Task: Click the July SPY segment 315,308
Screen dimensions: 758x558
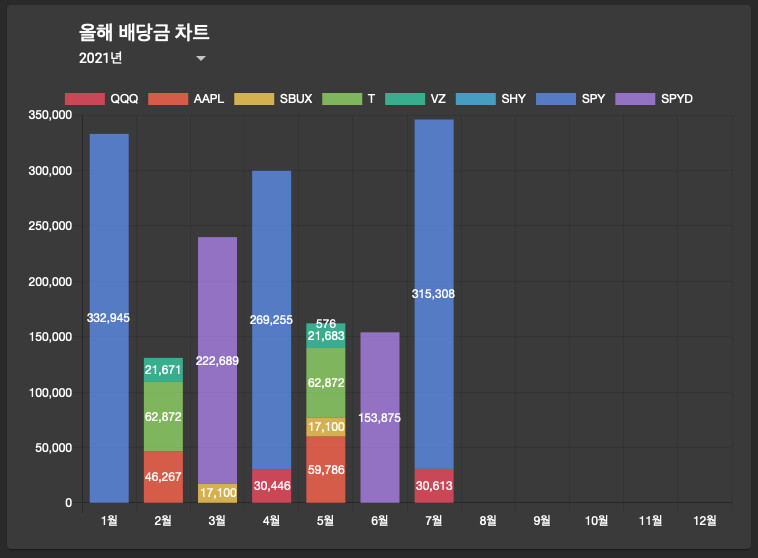Action: tap(434, 294)
